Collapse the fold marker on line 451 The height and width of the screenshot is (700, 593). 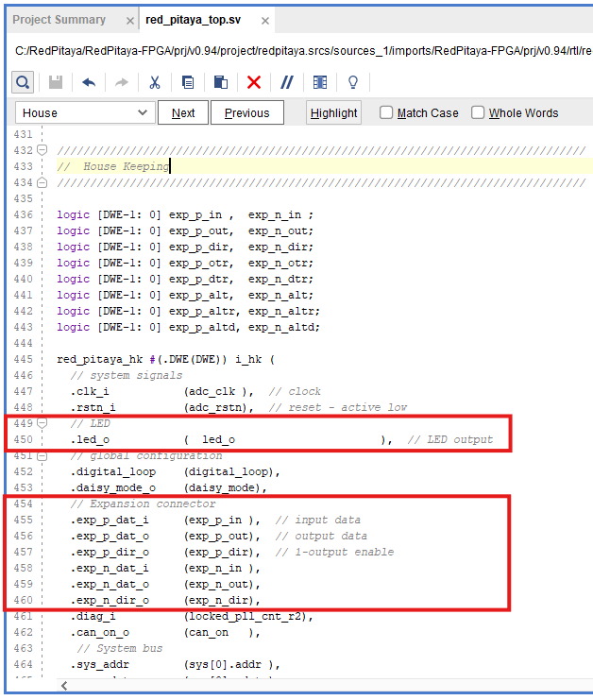tap(42, 456)
